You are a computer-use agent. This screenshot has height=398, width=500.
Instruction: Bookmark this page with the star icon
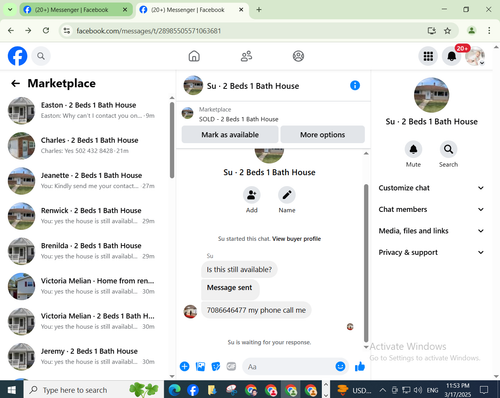pos(447,31)
